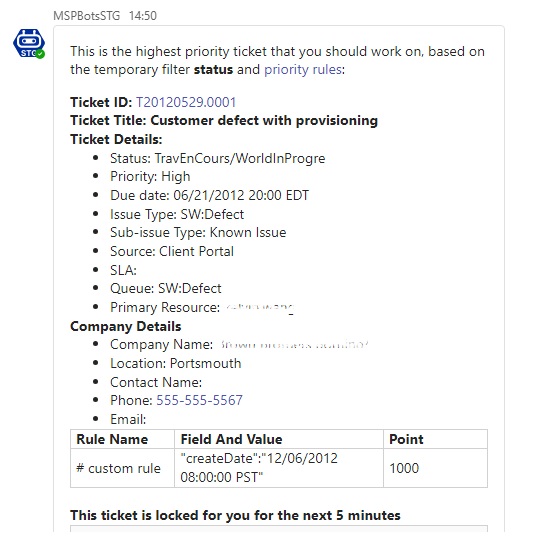545x545 pixels.
Task: Click the MSPBotsSTG sender name
Action: (x=87, y=16)
